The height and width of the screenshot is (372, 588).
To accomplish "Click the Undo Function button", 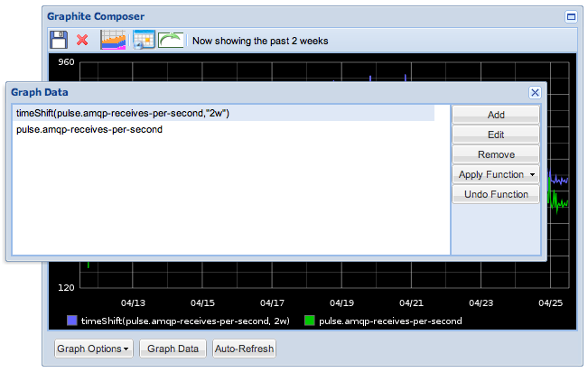I will tap(496, 194).
